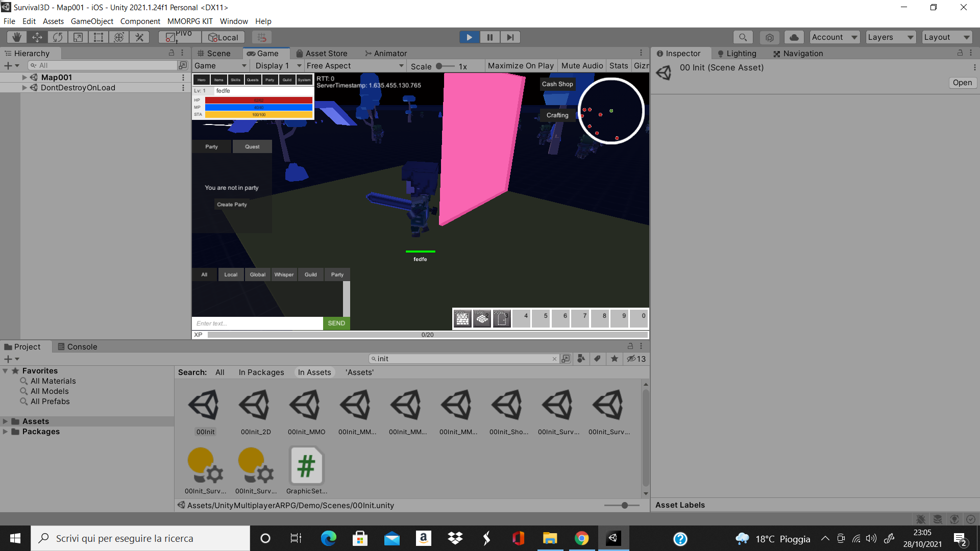The image size is (980, 551).
Task: Toggle hidden packages visibility showing 13
Action: pos(636,359)
